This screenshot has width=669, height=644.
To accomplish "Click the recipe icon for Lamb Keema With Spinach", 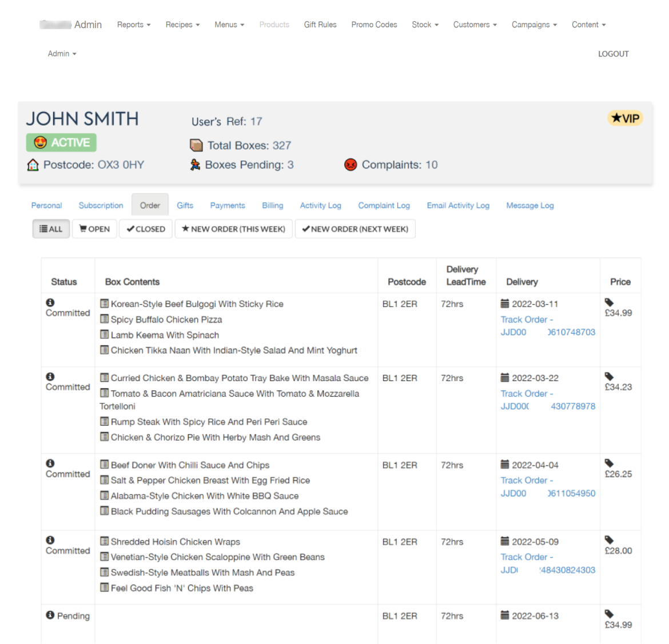I will [104, 335].
